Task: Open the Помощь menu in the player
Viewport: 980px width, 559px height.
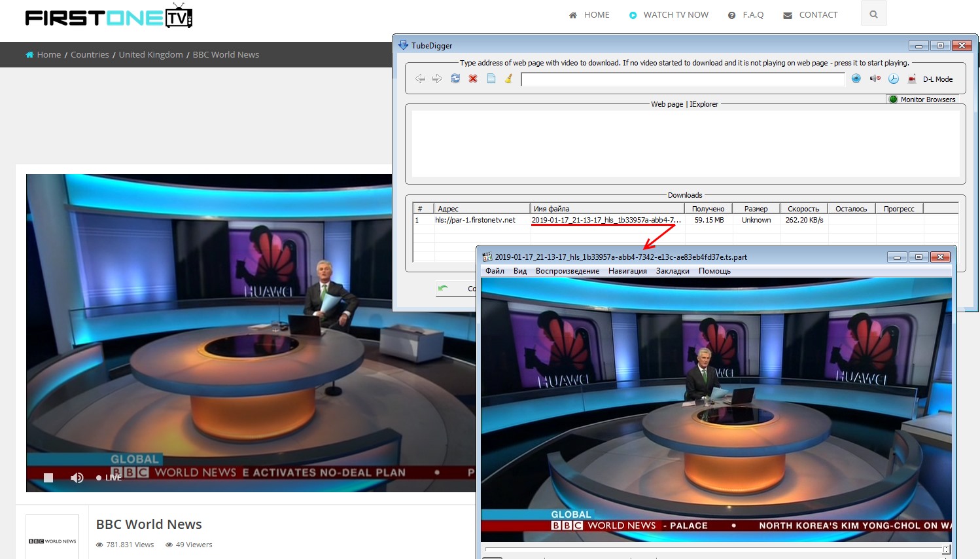Action: 714,271
